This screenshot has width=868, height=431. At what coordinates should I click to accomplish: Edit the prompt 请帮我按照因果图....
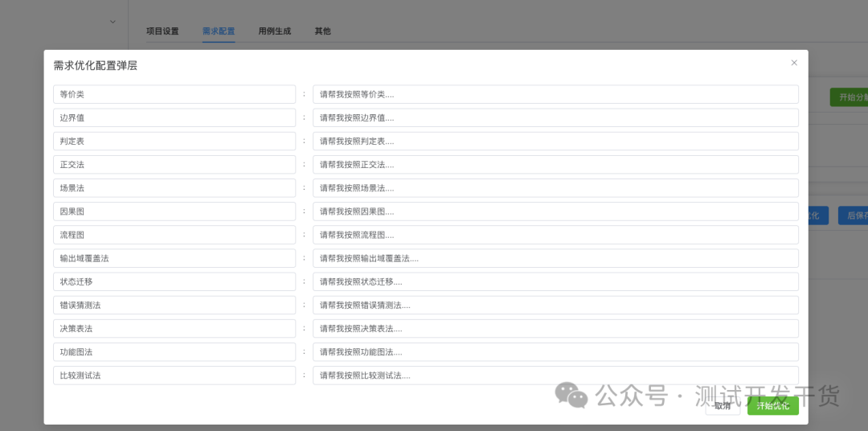click(x=556, y=211)
